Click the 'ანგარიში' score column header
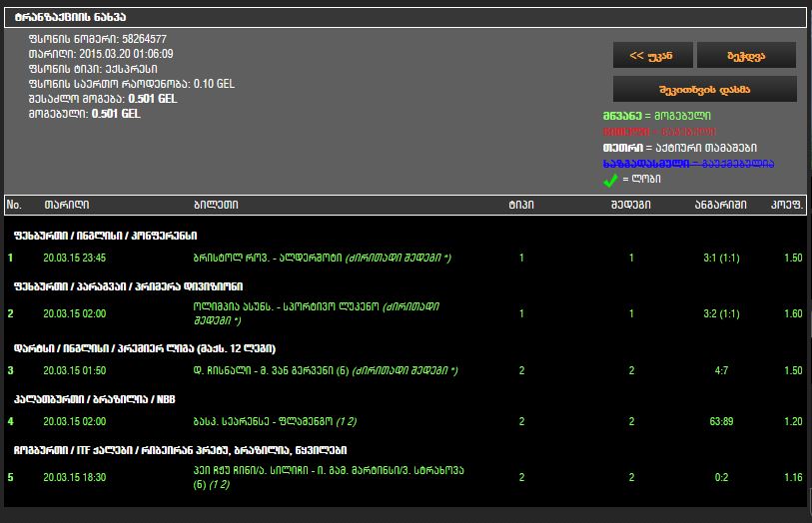This screenshot has width=812, height=523. [720, 205]
